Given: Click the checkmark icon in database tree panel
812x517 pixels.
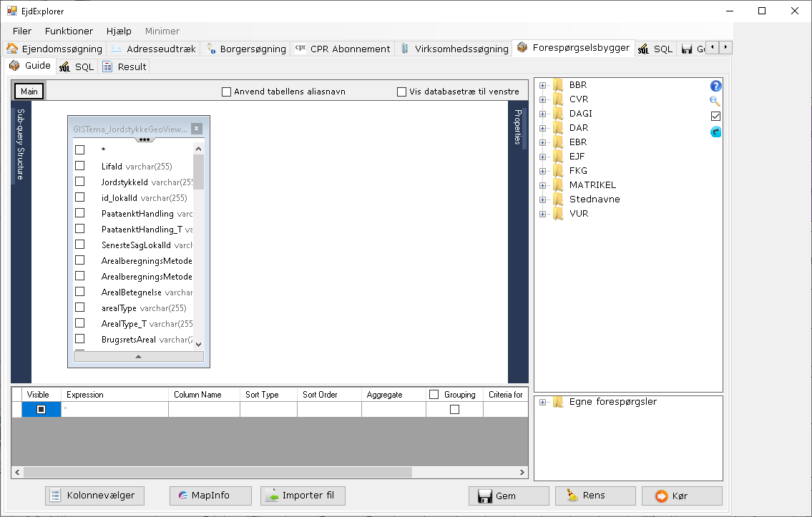Looking at the screenshot, I should coord(715,117).
